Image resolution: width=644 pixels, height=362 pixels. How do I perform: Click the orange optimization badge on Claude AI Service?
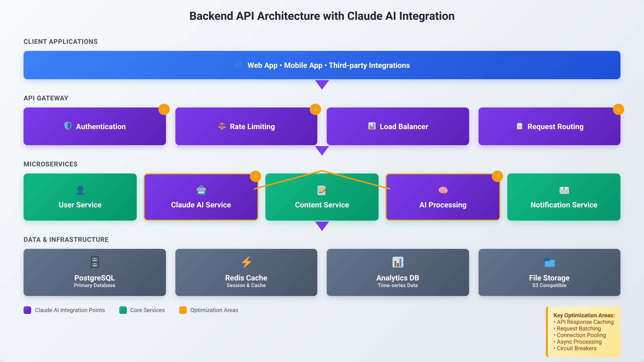coord(256,177)
